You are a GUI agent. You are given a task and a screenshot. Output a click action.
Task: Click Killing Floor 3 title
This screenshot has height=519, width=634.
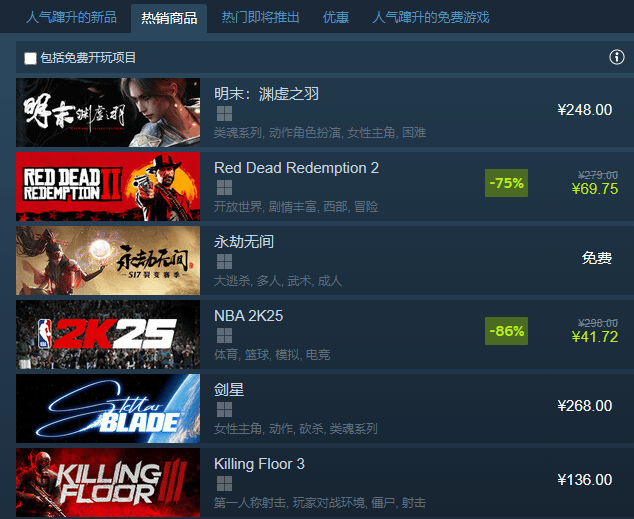click(259, 464)
